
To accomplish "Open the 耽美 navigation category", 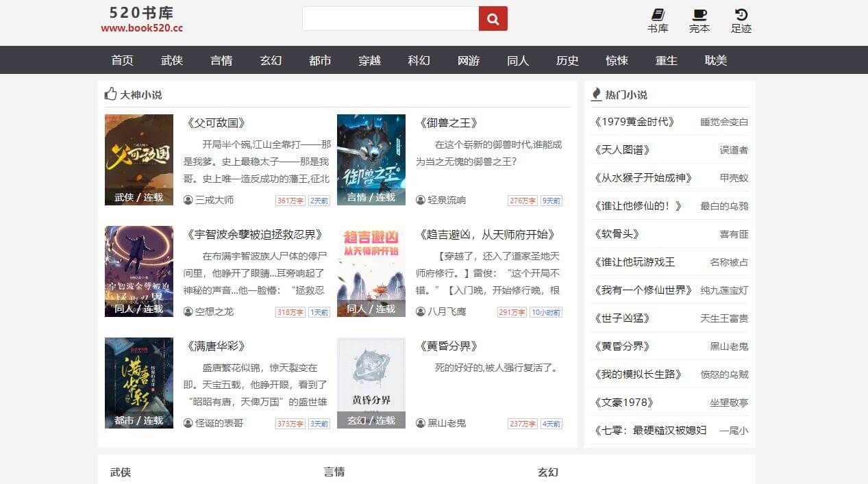I will click(715, 60).
